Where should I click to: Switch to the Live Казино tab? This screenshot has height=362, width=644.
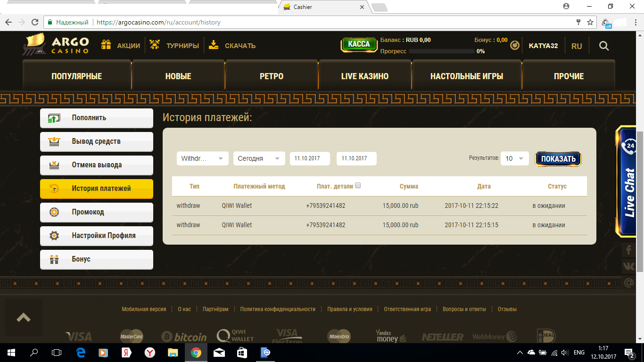[365, 76]
